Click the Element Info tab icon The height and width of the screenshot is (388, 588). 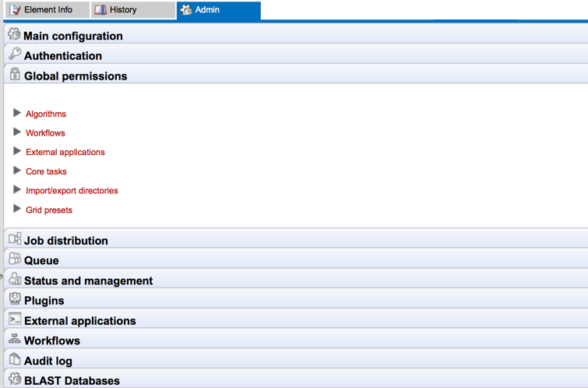coord(15,10)
